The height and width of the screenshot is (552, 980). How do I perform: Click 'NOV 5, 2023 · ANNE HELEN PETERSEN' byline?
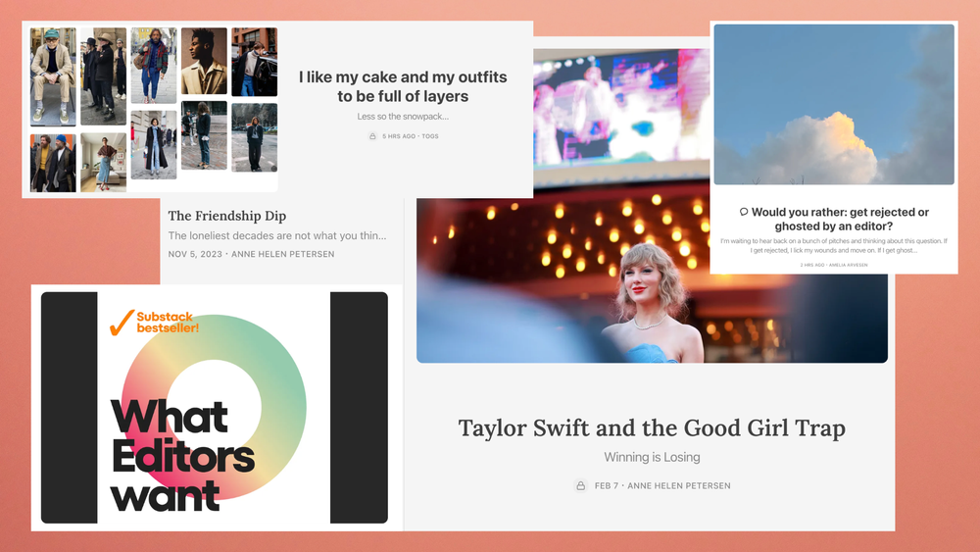[251, 254]
